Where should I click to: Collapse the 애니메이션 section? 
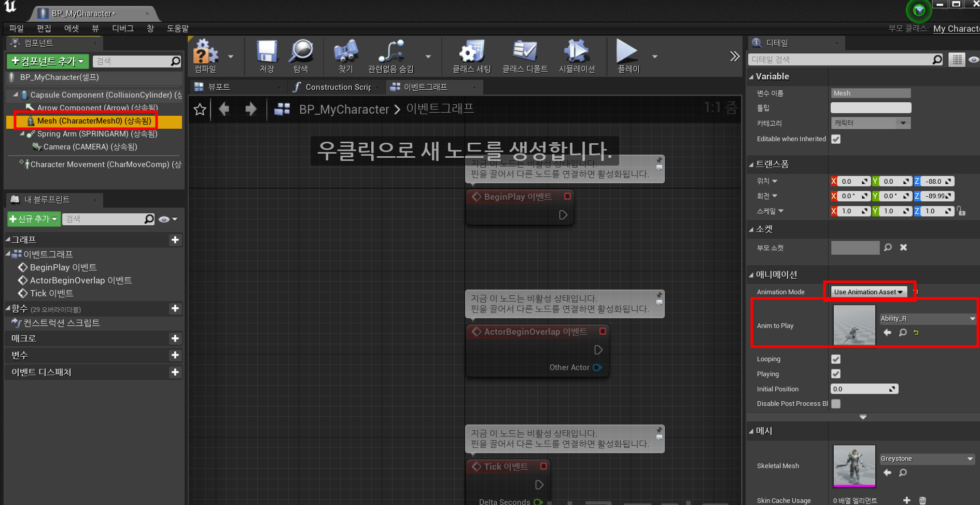coord(751,275)
